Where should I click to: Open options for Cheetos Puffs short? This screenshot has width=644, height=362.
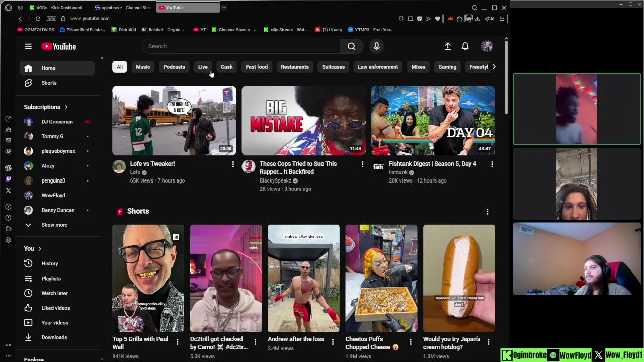(411, 342)
